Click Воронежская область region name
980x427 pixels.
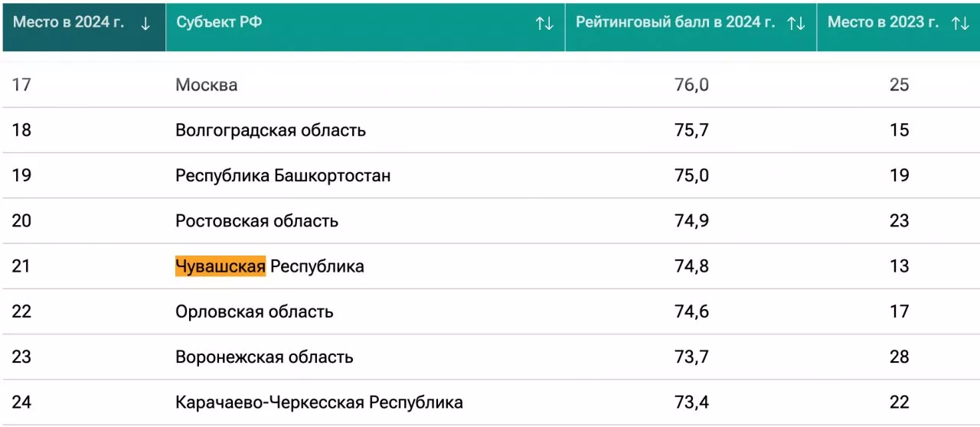(264, 357)
